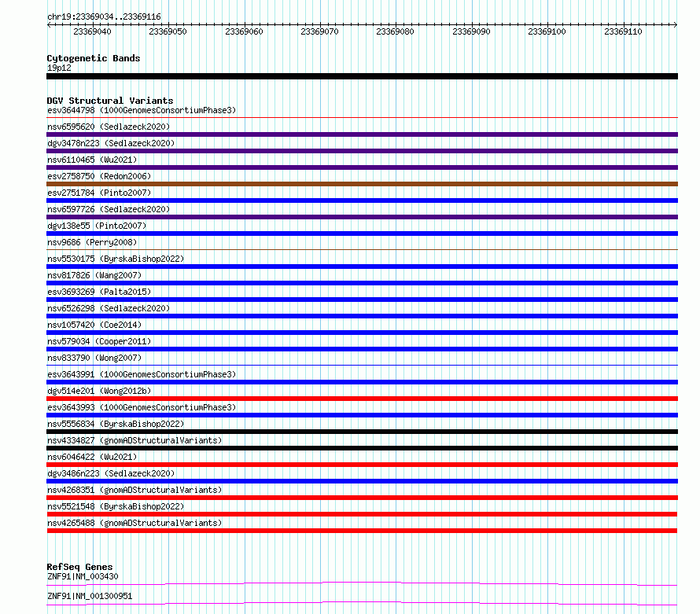
Task: Click the red bar under nsv4265488 (gnomADStructuralVariants)
Action: tap(362, 531)
